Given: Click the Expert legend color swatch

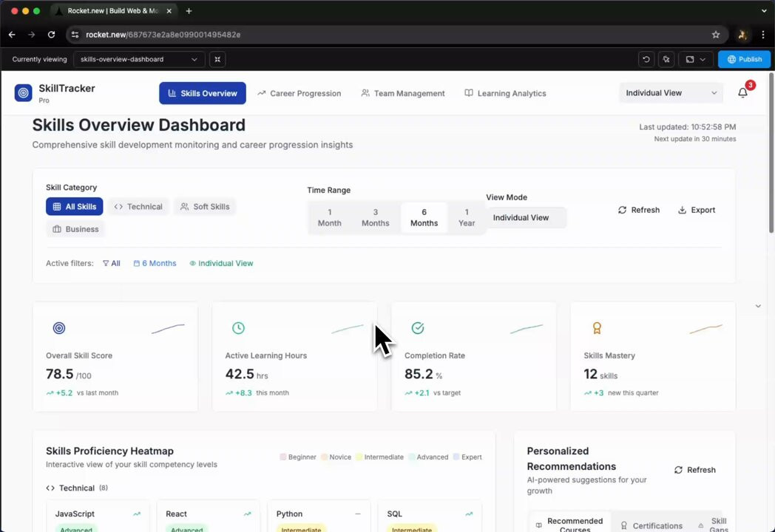Looking at the screenshot, I should pos(456,457).
